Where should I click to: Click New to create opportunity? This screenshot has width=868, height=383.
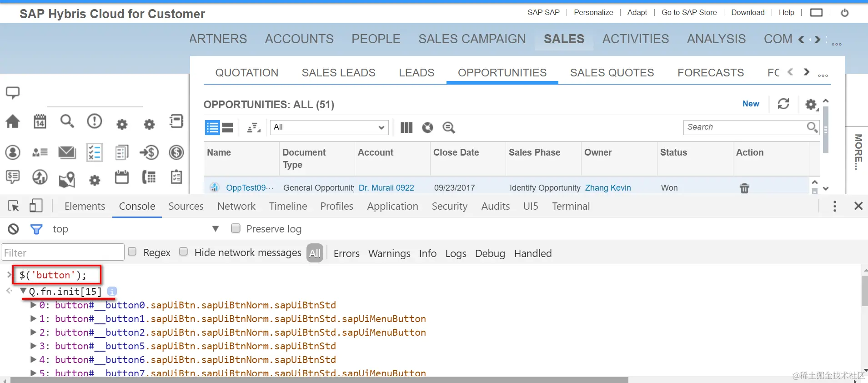tap(751, 104)
